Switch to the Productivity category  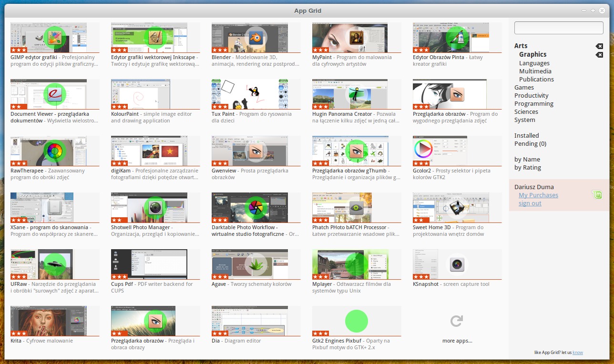[532, 95]
